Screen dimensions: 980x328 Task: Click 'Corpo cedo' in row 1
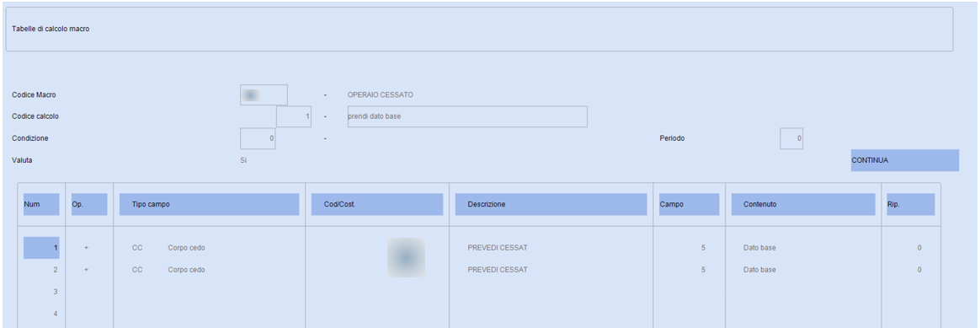click(x=186, y=248)
